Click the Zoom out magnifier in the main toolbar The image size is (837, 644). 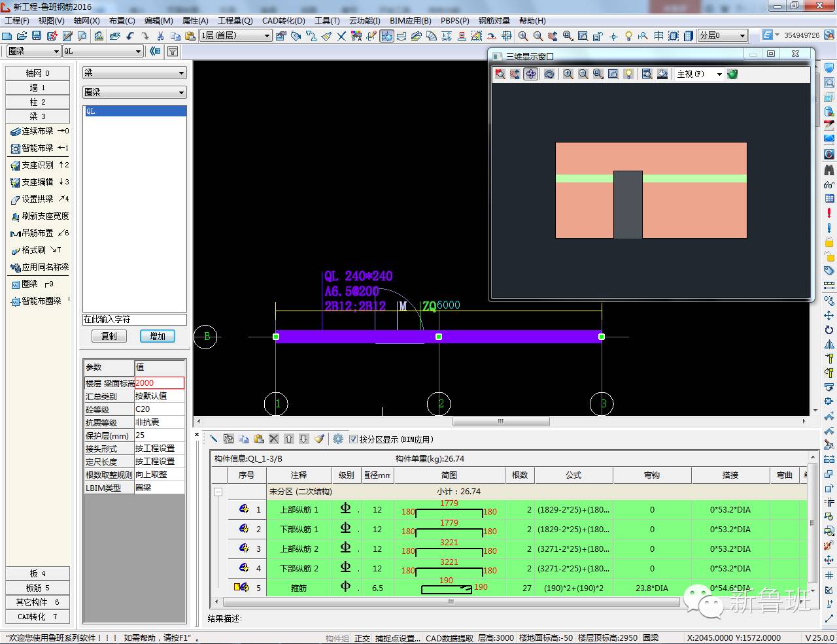point(538,36)
